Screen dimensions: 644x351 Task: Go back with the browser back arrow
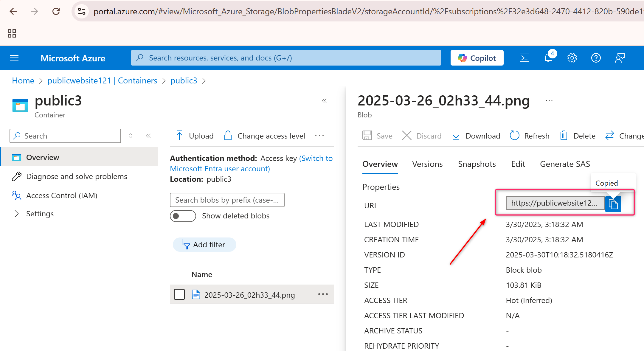click(x=13, y=11)
